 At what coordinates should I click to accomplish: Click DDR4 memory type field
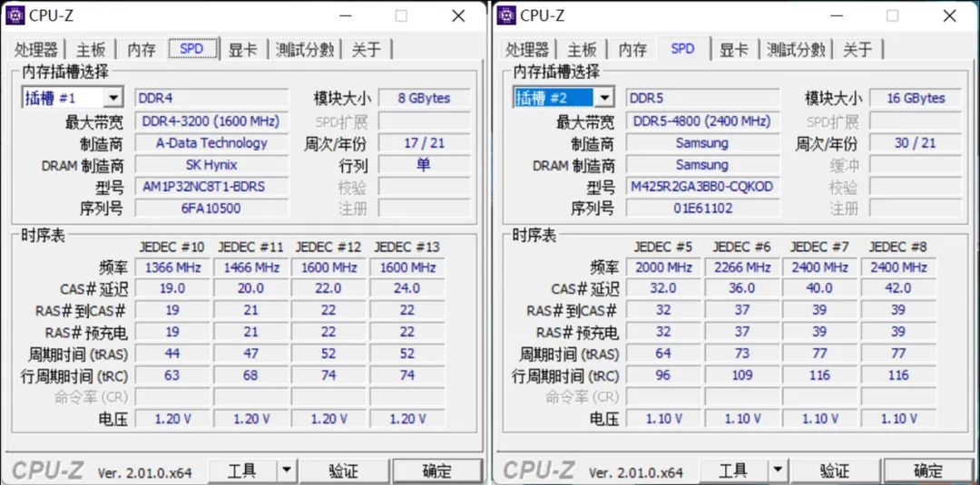click(x=211, y=99)
